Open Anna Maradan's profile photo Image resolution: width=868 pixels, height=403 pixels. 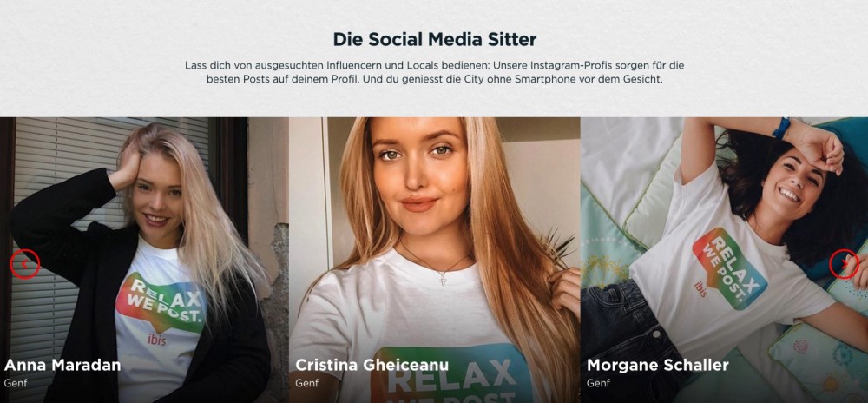(144, 260)
